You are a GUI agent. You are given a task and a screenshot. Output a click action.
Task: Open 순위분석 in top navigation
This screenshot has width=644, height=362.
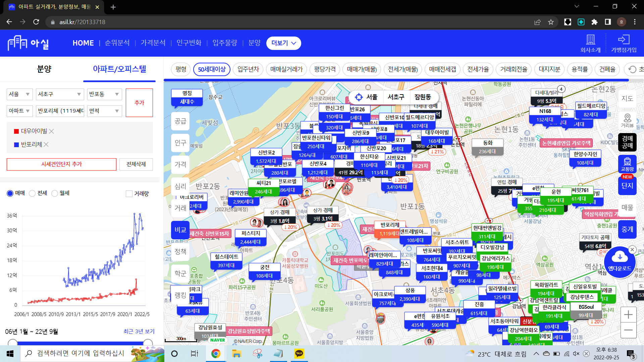(x=117, y=43)
